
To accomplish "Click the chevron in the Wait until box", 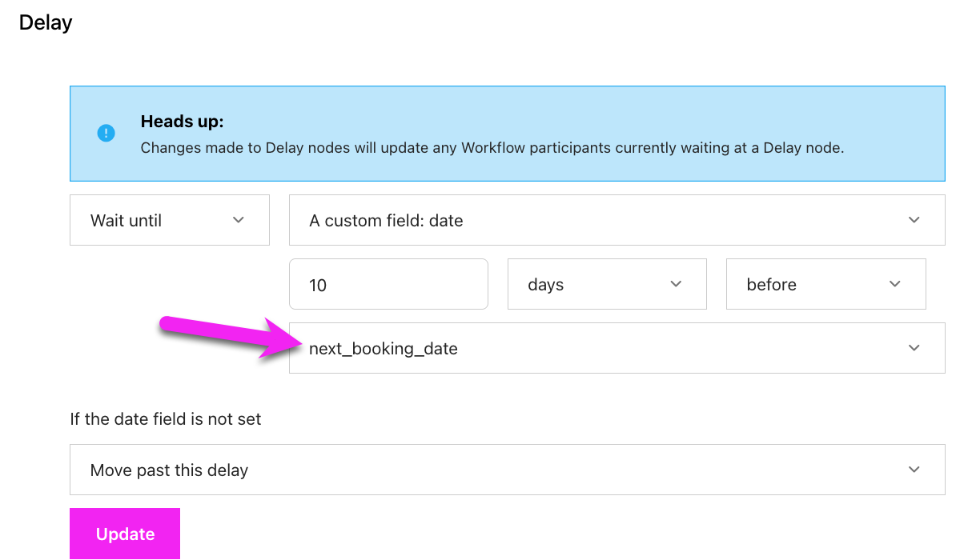I will 238,220.
